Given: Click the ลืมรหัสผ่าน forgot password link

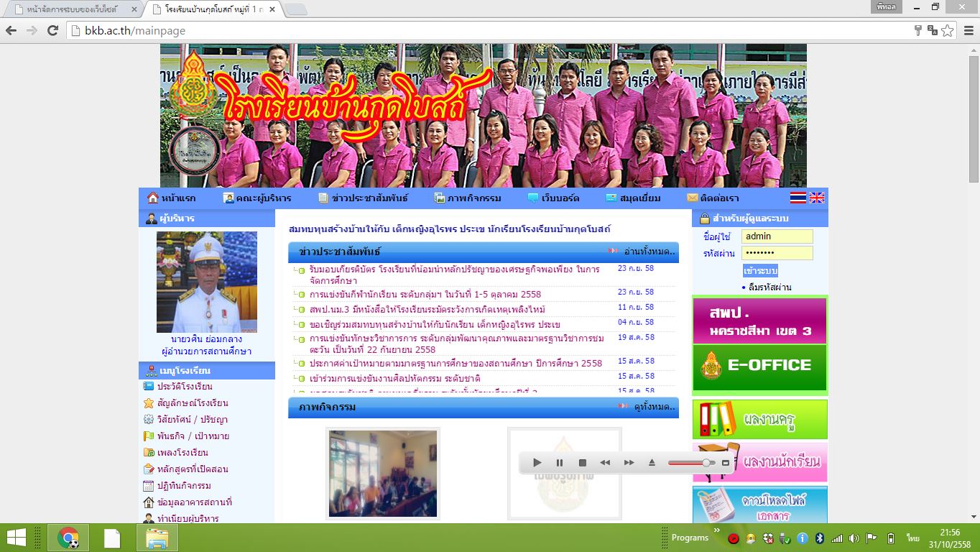Looking at the screenshot, I should click(x=769, y=287).
